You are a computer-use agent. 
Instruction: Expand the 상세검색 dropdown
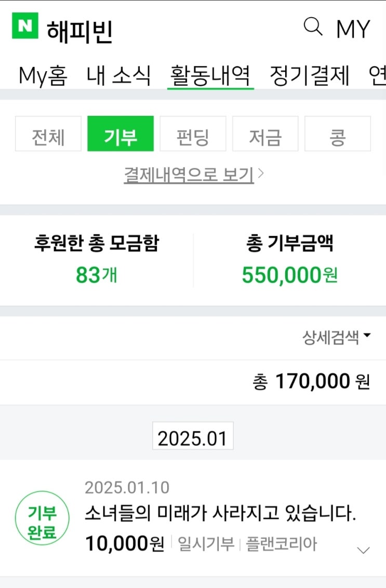pos(337,338)
